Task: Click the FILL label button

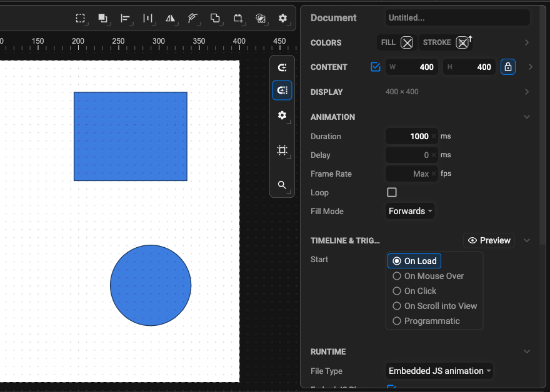Action: point(388,42)
